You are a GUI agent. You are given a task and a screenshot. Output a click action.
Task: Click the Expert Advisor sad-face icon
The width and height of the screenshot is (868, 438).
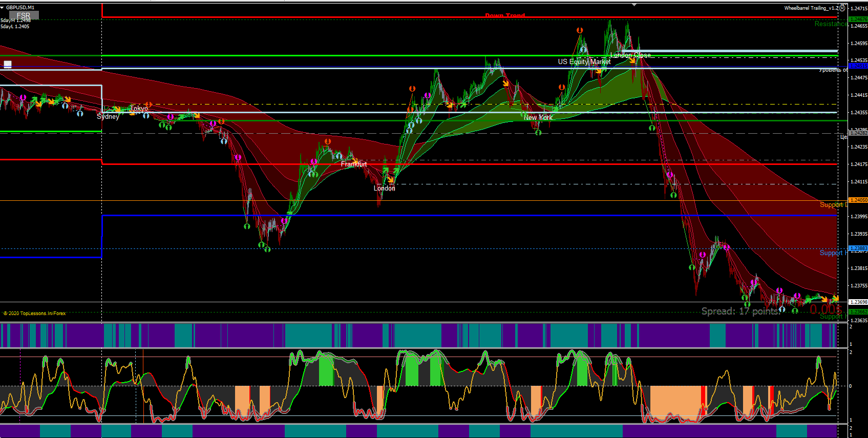pyautogui.click(x=842, y=8)
